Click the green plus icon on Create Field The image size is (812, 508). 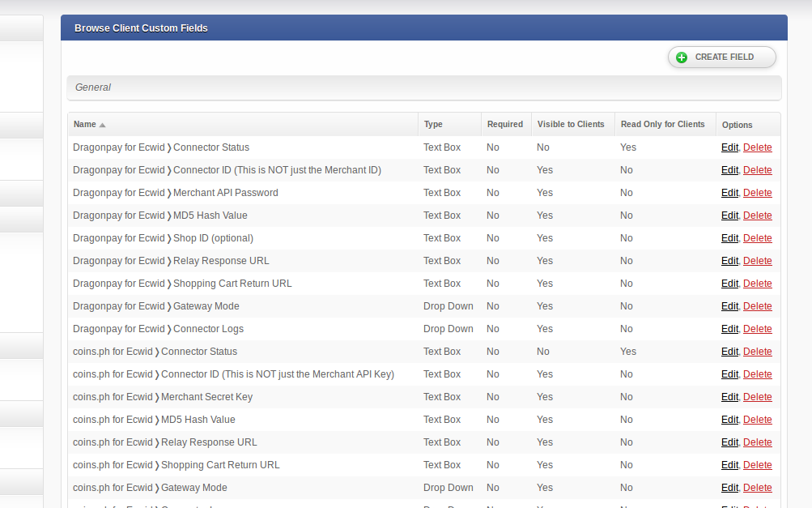click(682, 58)
